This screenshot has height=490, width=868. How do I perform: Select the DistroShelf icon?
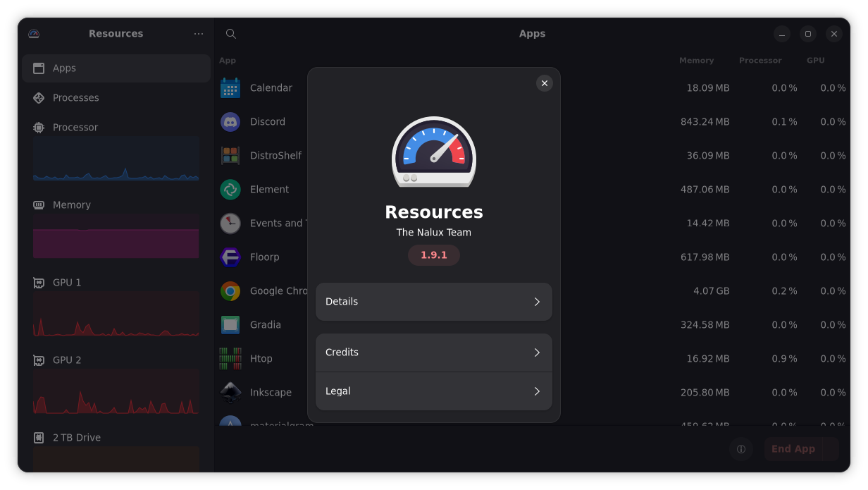(x=230, y=155)
